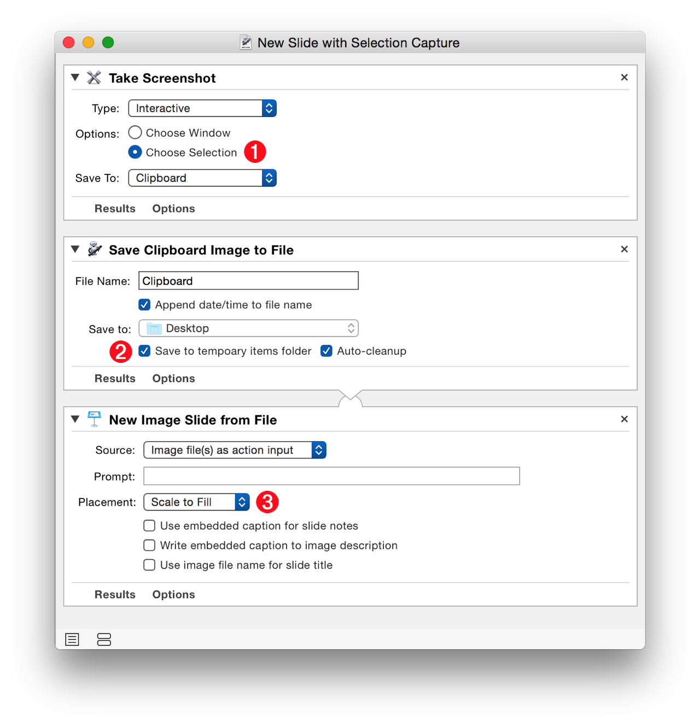Show Options of Take Screenshot action

(173, 209)
